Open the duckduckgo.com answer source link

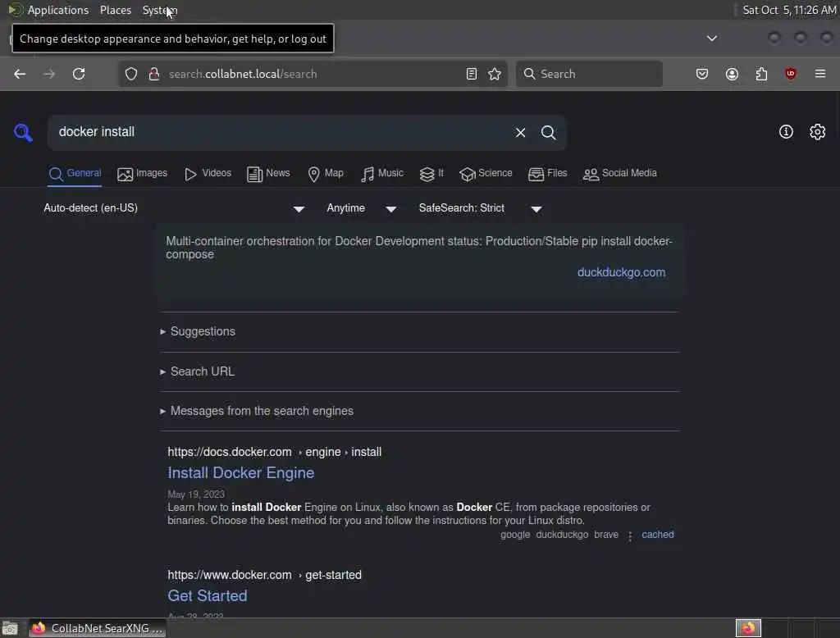622,272
